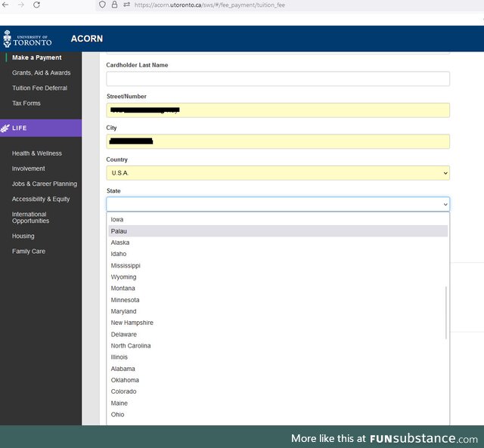Open Tax Forms page
484x448 pixels.
[x=26, y=104]
